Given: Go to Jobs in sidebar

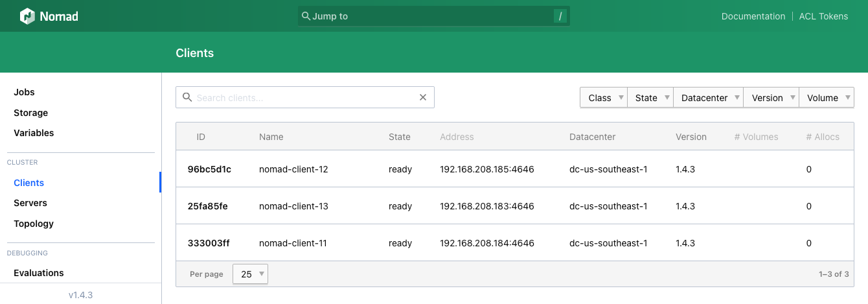Looking at the screenshot, I should tap(25, 92).
